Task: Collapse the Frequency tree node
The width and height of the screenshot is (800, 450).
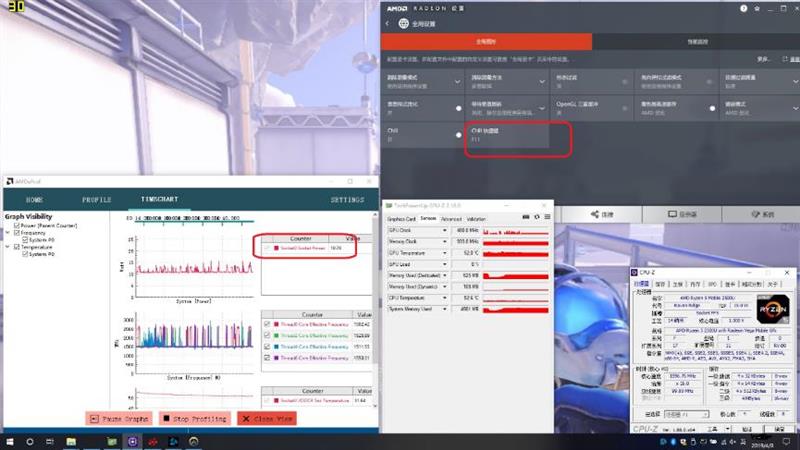Action: coord(8,233)
